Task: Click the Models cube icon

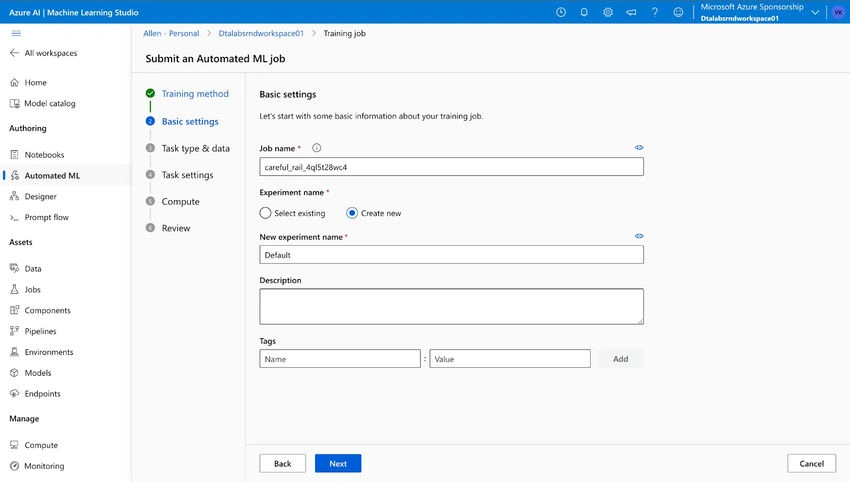Action: click(x=15, y=372)
